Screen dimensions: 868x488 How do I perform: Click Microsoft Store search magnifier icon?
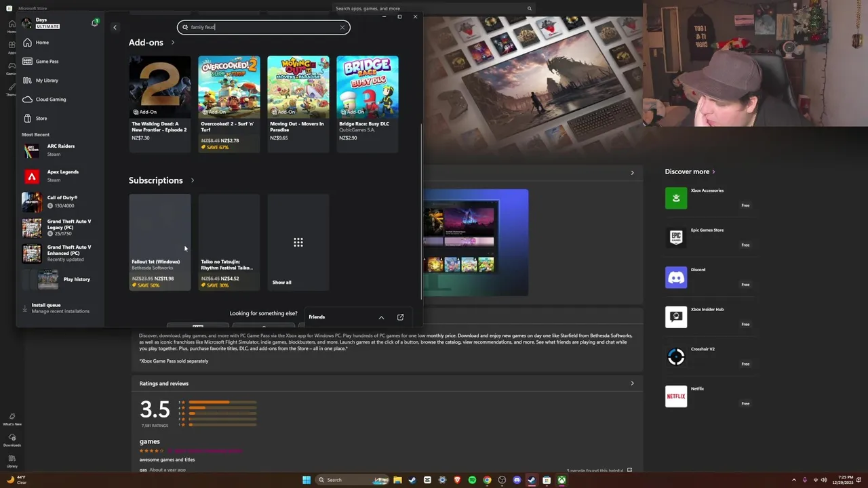(530, 9)
